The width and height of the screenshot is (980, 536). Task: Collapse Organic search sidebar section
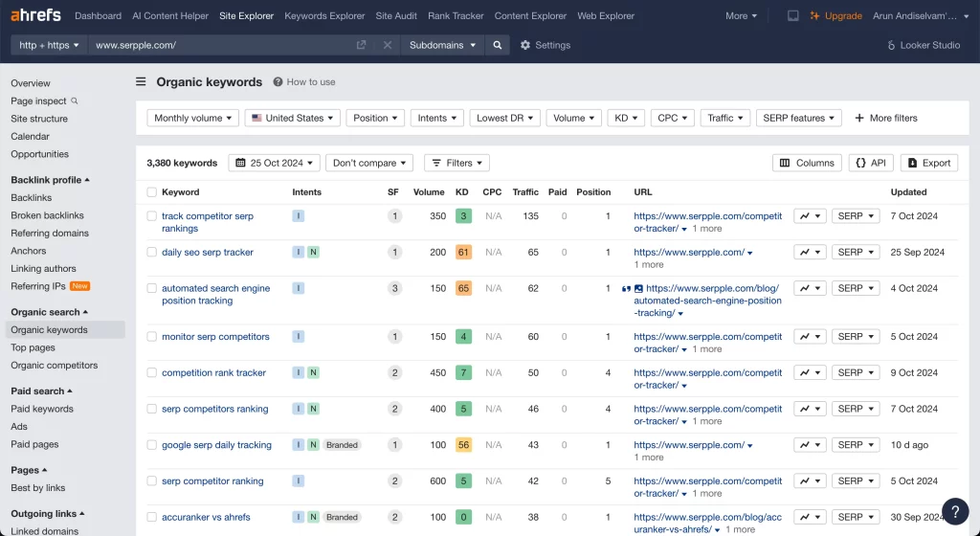(50, 312)
